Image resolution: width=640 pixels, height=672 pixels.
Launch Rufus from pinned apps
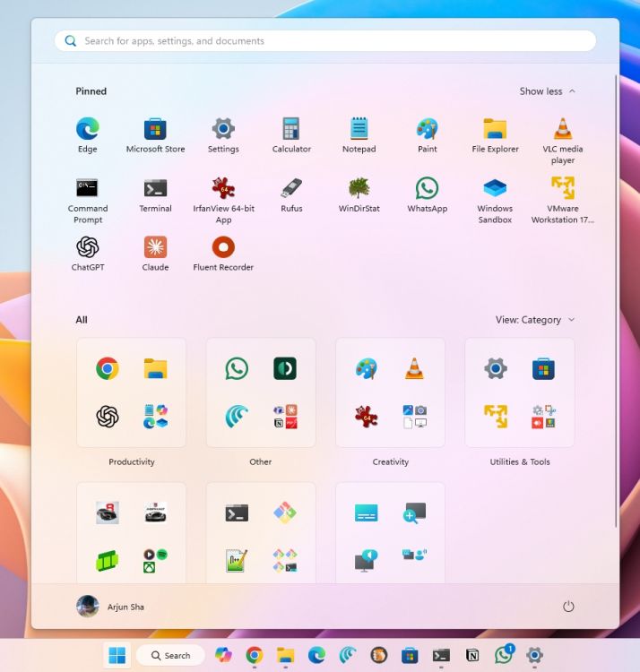291,194
